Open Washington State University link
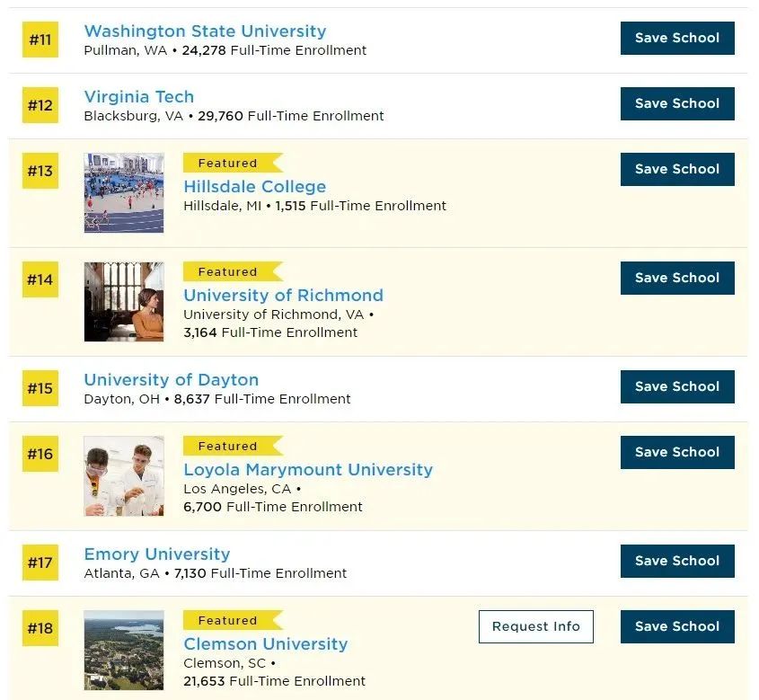This screenshot has width=759, height=700. coord(205,31)
